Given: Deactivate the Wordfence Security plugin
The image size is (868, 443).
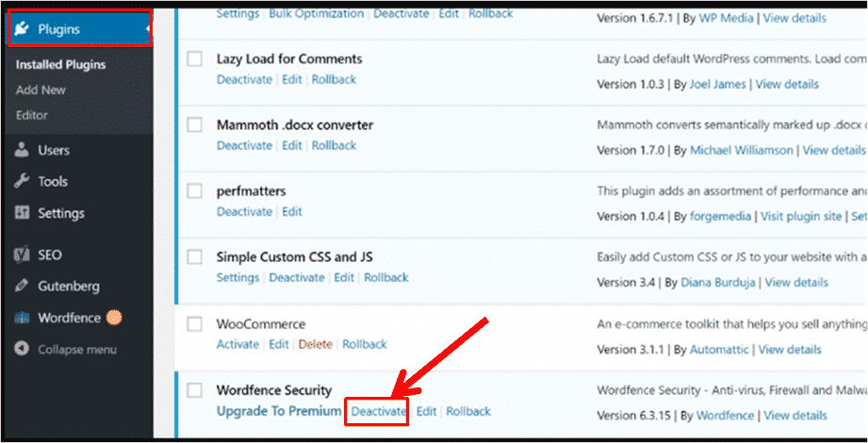Looking at the screenshot, I should pos(379,412).
